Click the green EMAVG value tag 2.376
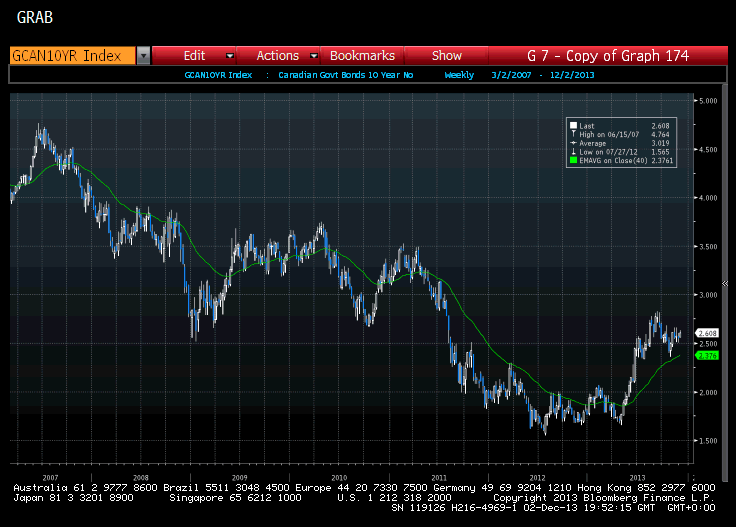The width and height of the screenshot is (736, 527). (706, 355)
